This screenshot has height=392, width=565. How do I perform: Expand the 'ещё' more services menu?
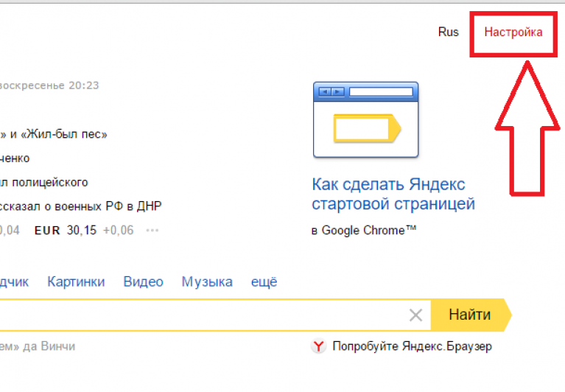tap(264, 281)
